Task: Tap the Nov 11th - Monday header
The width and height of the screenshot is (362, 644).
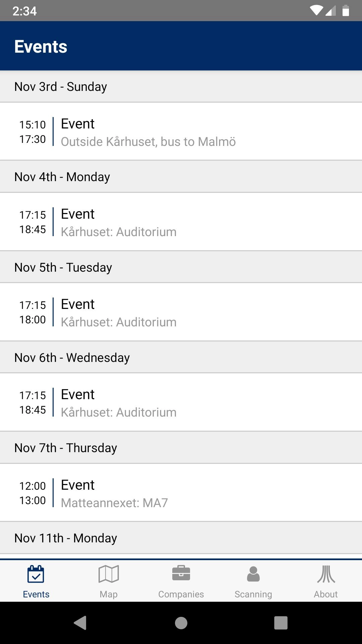Action: (66, 538)
